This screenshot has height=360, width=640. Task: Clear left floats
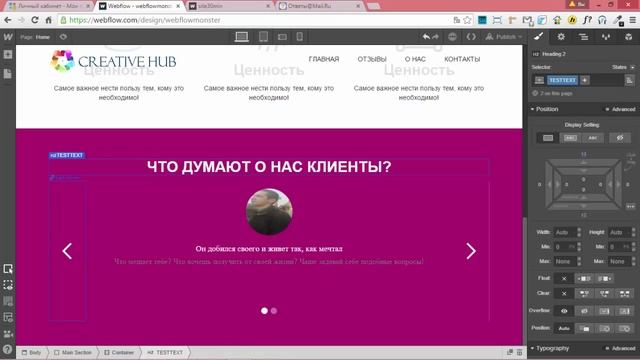point(584,293)
